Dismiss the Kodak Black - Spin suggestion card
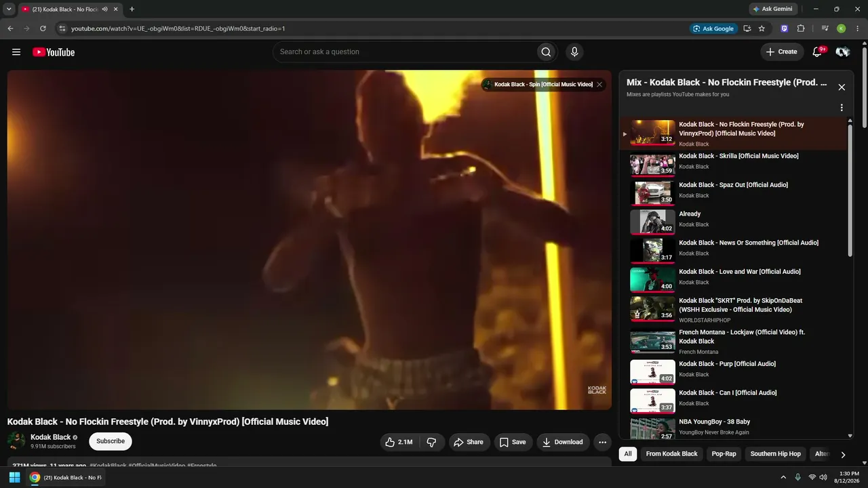The height and width of the screenshot is (488, 868). (599, 85)
